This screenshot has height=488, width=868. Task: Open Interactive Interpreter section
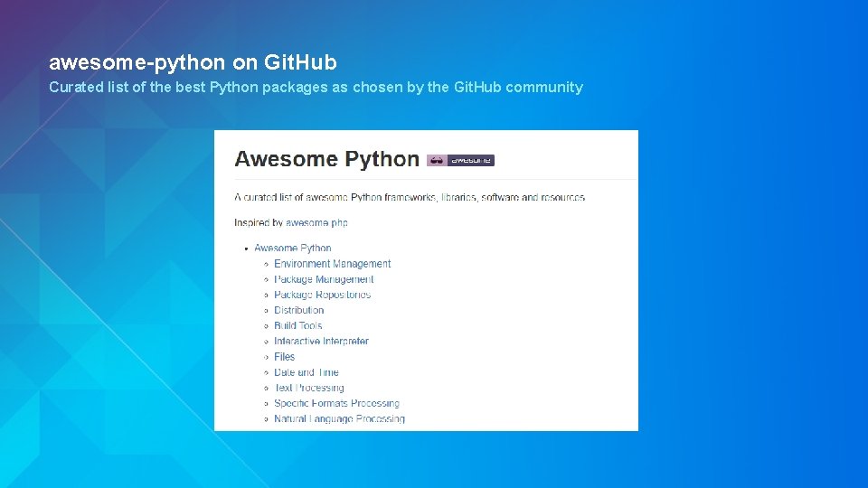[321, 341]
